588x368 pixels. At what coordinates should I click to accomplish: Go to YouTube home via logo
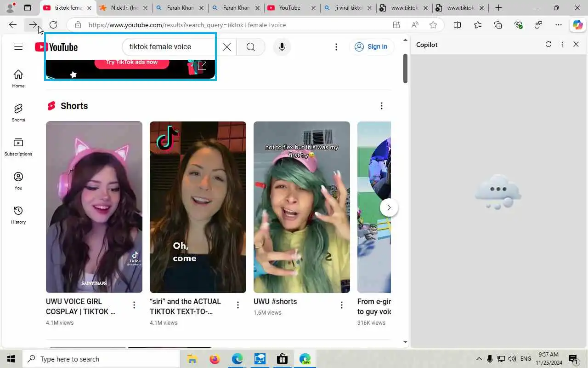pos(56,47)
